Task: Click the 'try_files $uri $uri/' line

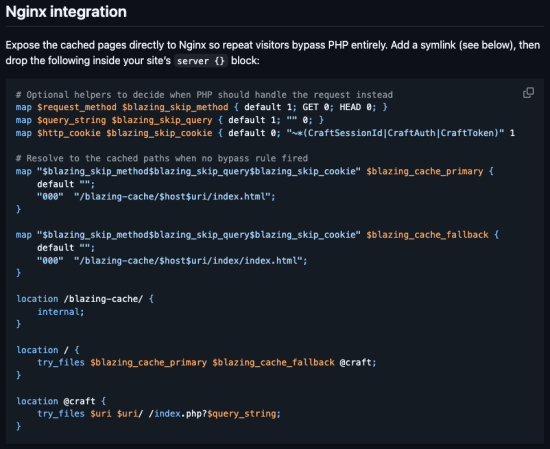Action: (x=159, y=414)
